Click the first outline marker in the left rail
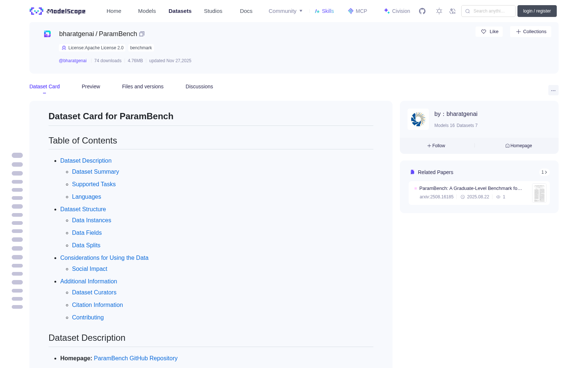588x368 pixels. point(17,155)
